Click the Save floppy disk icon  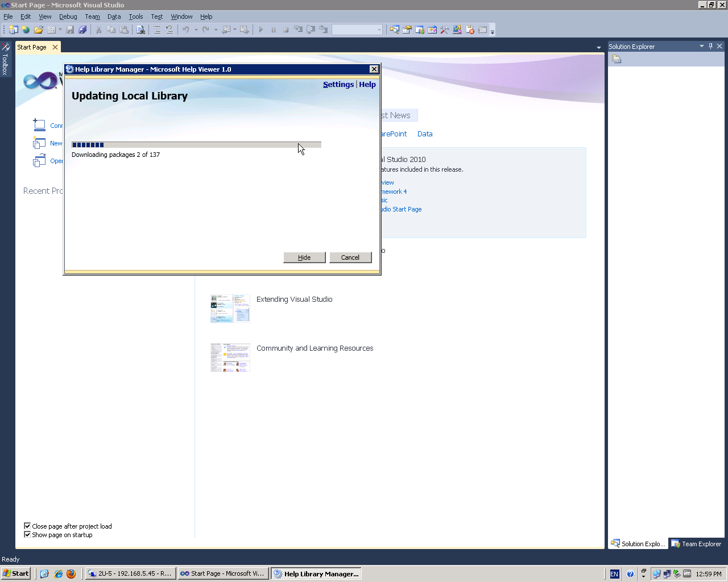(x=70, y=30)
